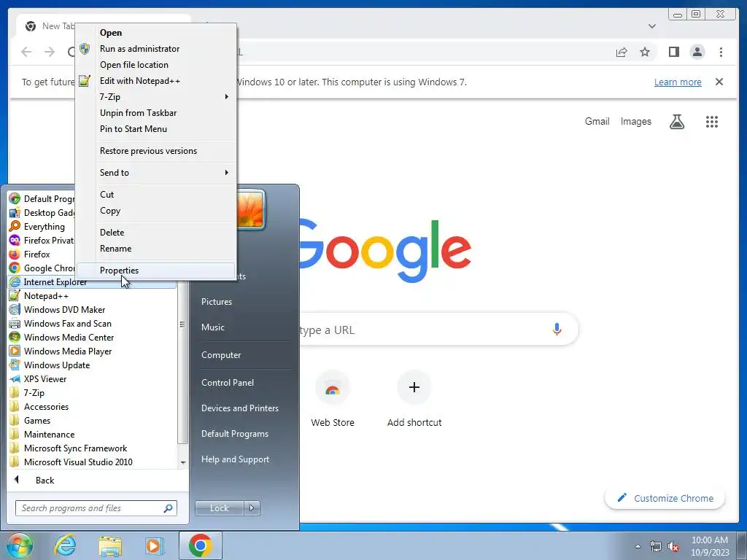This screenshot has width=747, height=560.
Task: Open Music from Start menu
Action: (x=213, y=327)
